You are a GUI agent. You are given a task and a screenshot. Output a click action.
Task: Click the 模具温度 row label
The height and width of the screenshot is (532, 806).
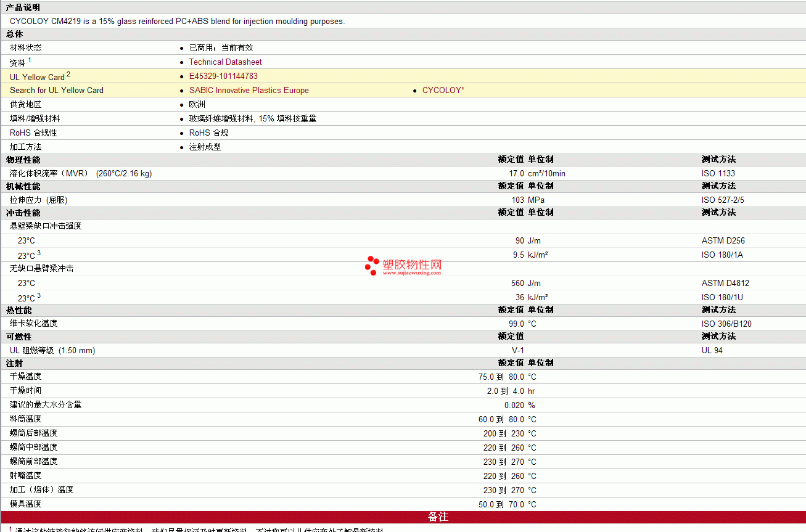[x=26, y=504]
